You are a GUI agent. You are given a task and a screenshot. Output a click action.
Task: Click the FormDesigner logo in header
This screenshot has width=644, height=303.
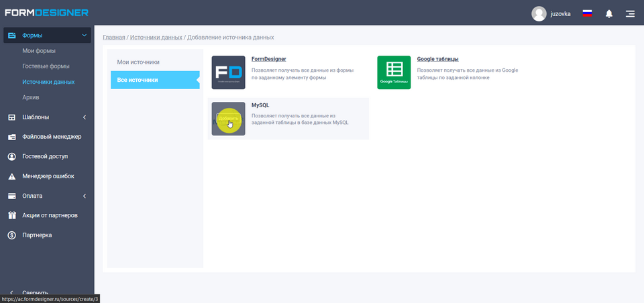coord(46,13)
